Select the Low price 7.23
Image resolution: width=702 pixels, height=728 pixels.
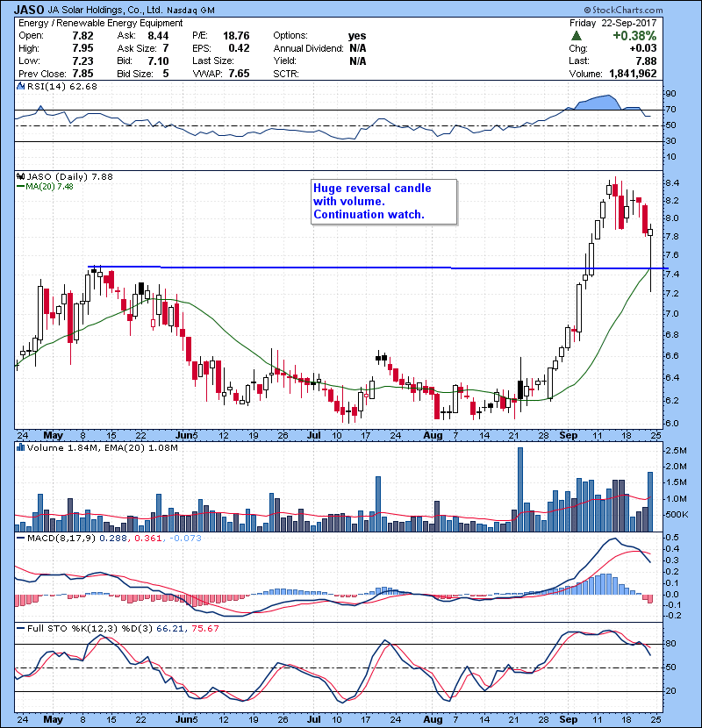point(82,61)
